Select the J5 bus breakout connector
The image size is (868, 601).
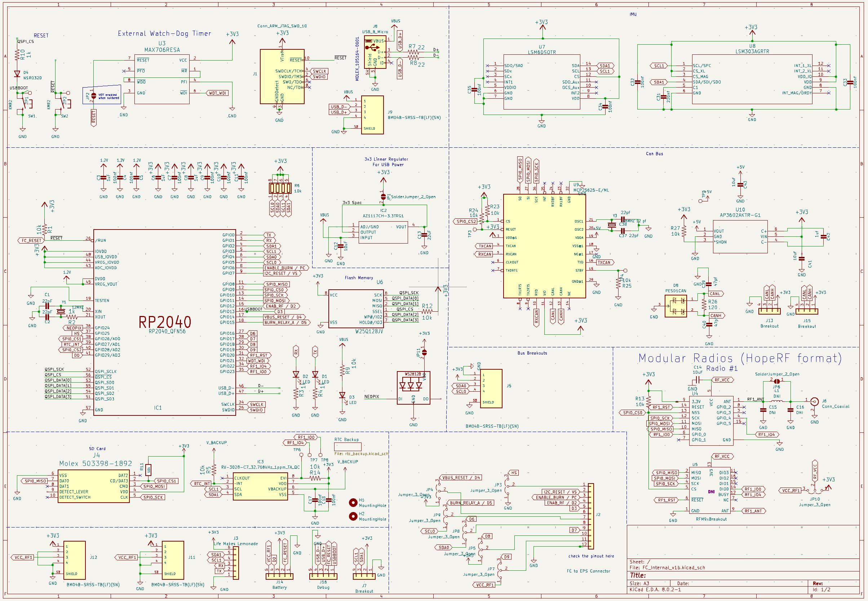pos(491,388)
